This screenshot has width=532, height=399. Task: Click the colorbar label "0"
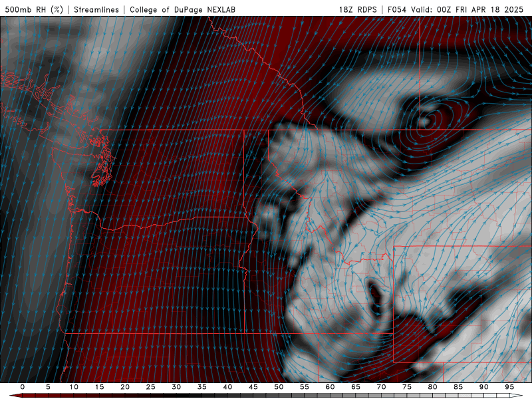point(23,387)
